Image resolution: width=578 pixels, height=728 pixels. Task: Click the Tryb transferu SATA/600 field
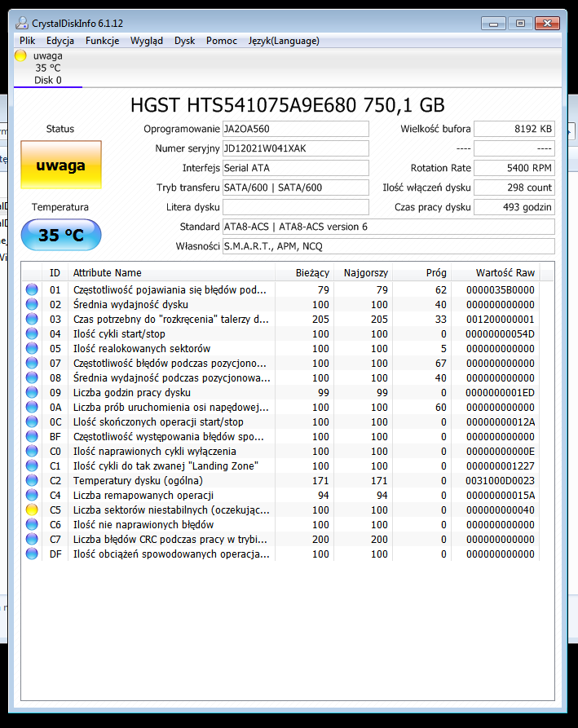[x=296, y=188]
